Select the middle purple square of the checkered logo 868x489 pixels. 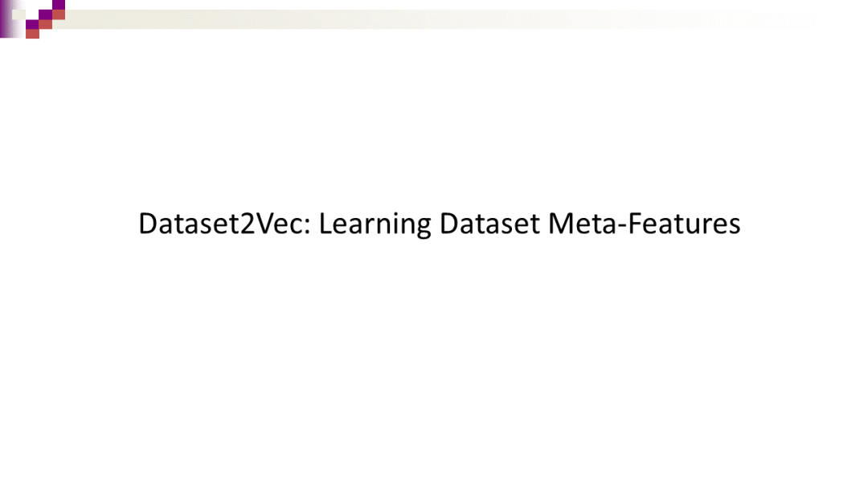[45, 14]
